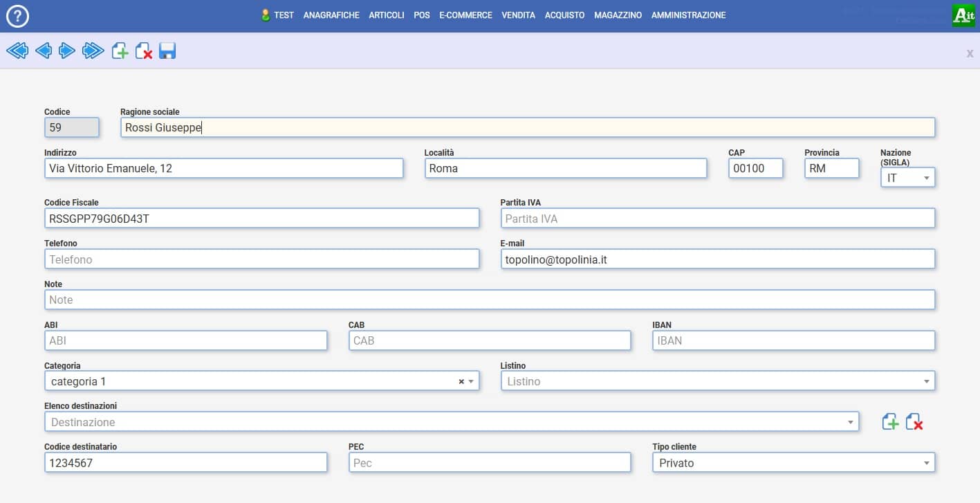Open the MAGAZZINO menu

click(x=618, y=15)
